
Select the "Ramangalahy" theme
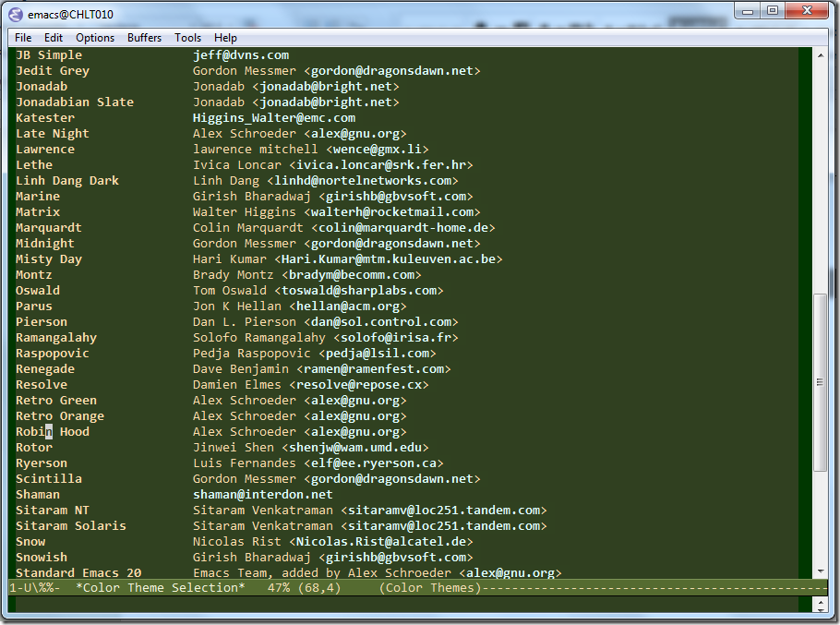tap(56, 338)
